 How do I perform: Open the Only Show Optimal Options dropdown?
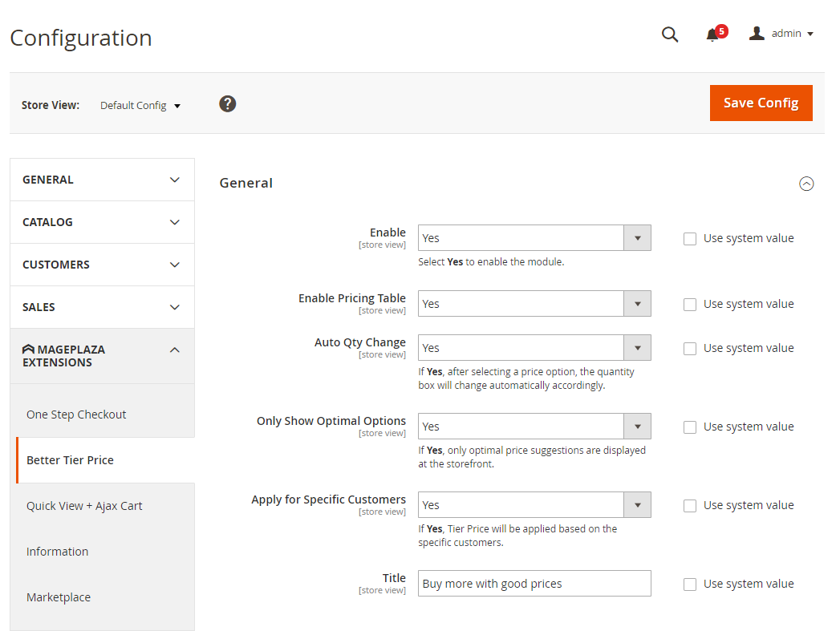534,427
